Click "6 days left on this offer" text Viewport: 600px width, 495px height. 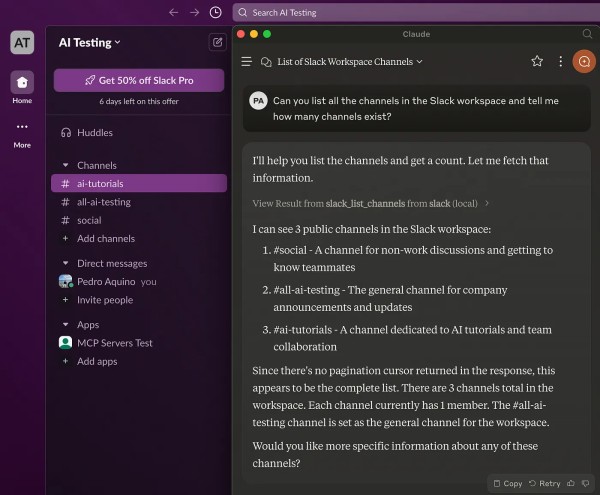click(139, 101)
